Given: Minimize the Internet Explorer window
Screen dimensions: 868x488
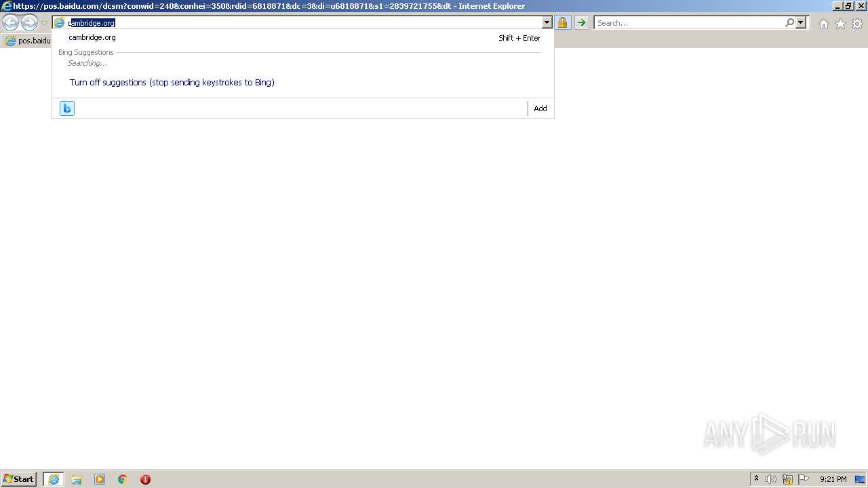Looking at the screenshot, I should point(837,5).
